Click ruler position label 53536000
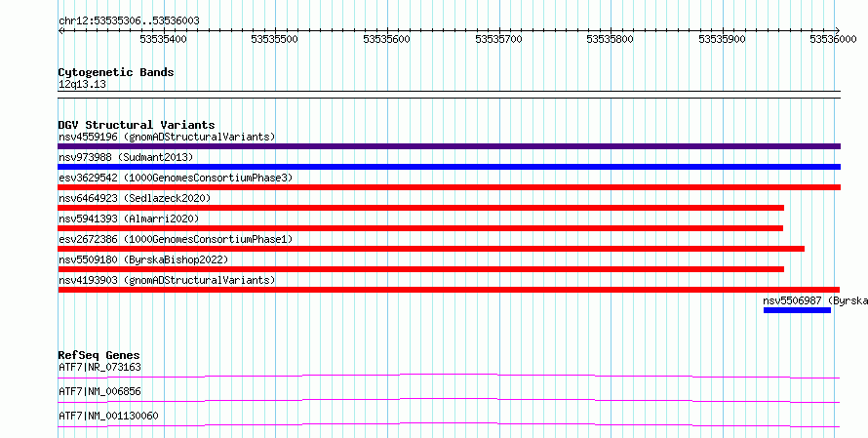The image size is (868, 438). coord(833,39)
